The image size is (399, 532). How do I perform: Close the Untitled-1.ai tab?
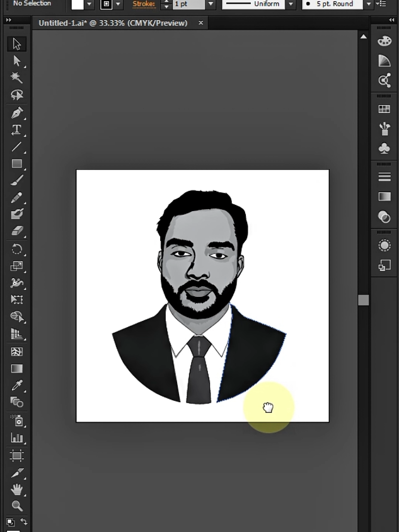(x=201, y=23)
